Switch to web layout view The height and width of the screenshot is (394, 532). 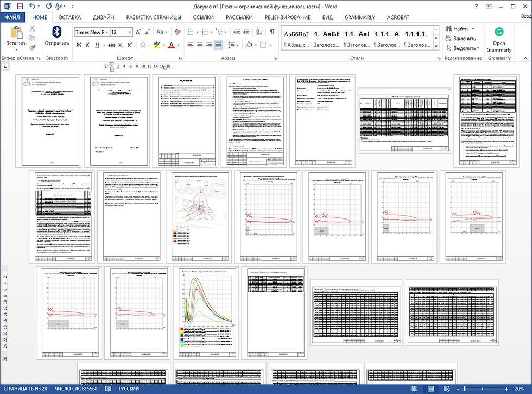click(446, 389)
